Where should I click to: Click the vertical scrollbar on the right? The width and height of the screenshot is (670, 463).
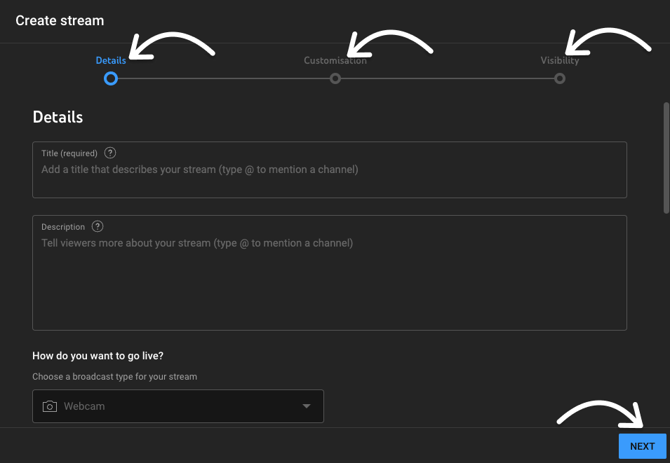coord(666,158)
